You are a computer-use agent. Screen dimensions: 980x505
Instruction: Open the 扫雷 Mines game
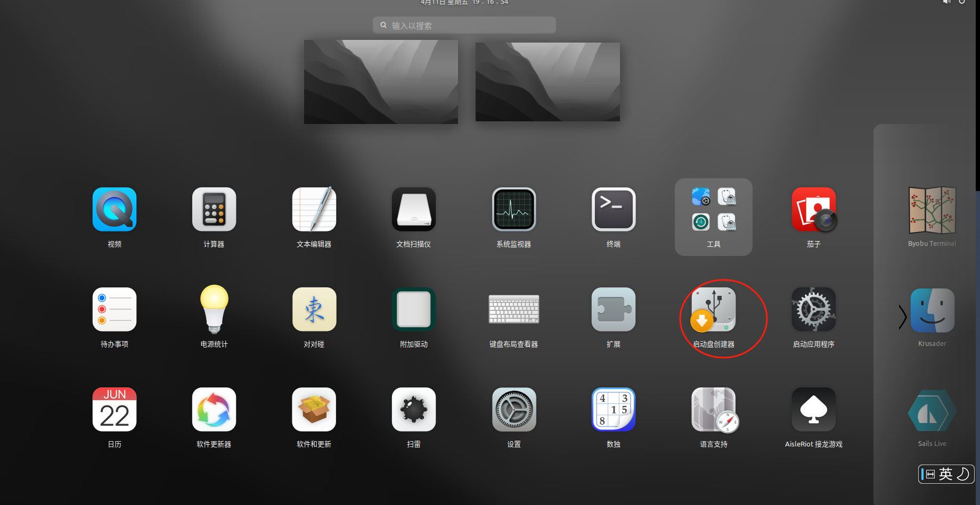414,410
